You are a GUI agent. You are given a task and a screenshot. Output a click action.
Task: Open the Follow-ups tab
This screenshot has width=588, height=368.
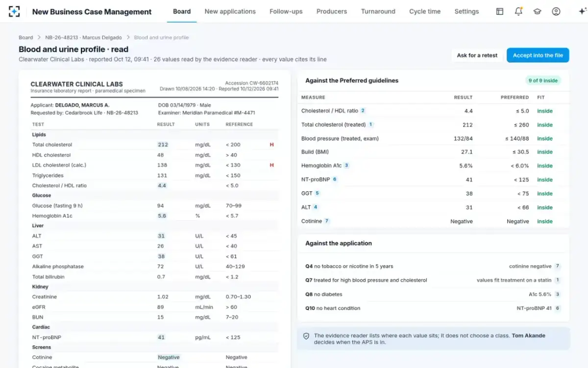coord(286,11)
